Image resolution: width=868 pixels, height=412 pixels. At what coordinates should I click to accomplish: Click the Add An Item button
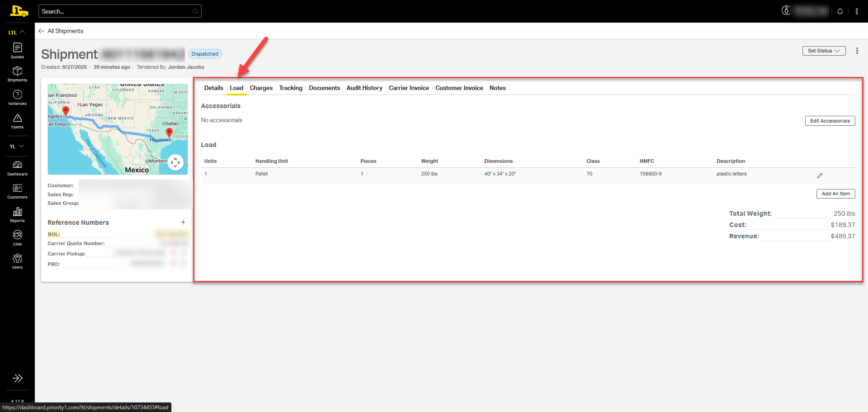[835, 194]
